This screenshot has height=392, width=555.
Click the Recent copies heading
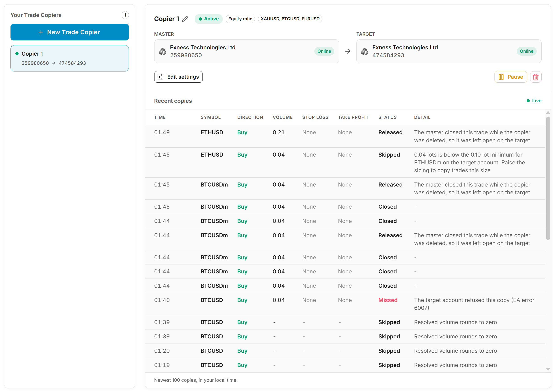pos(173,101)
